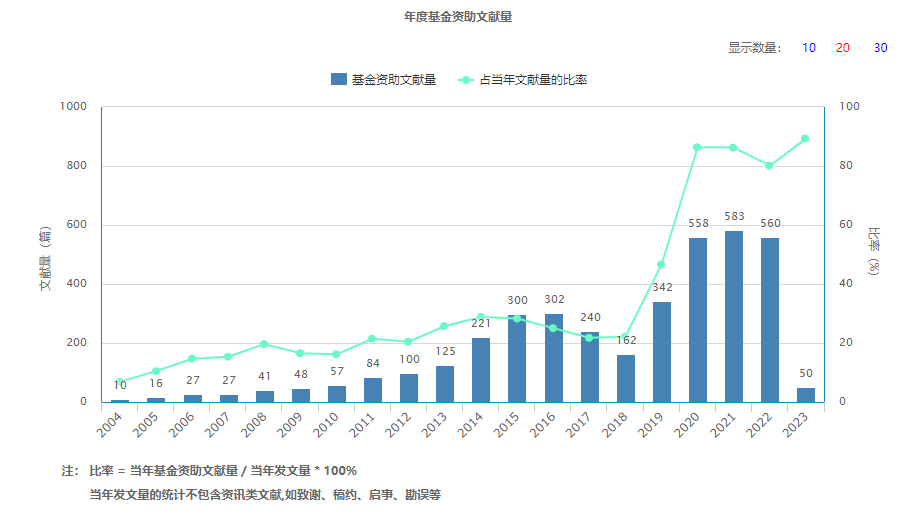Click the note line starting 比率 = 当年基金资助文献量
The width and height of the screenshot is (906, 514).
click(x=222, y=471)
